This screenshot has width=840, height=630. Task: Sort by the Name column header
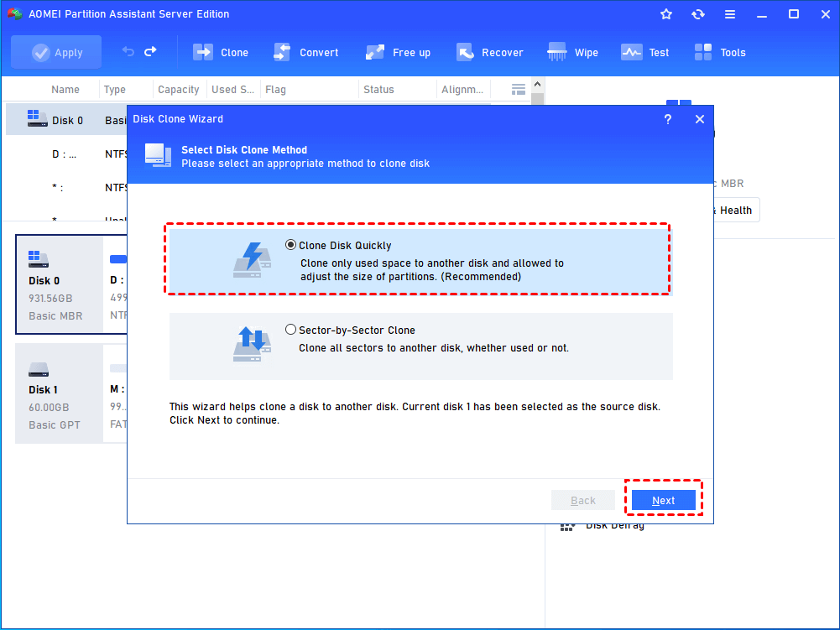(65, 90)
